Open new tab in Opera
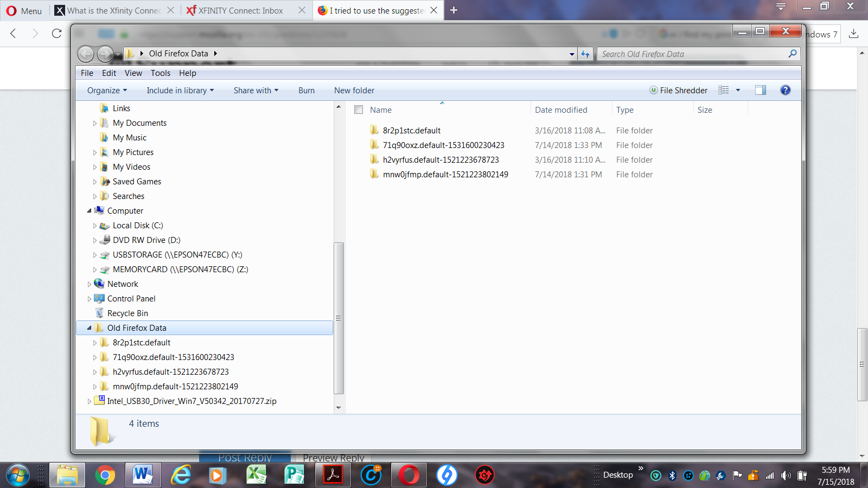Screen dimensions: 868x488 click(454, 10)
